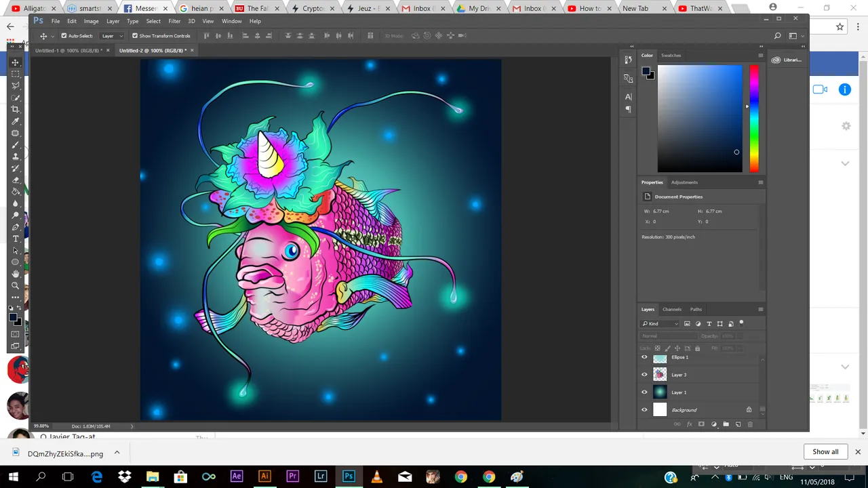Switch to the Swatches tab
868x488 pixels.
tap(671, 56)
